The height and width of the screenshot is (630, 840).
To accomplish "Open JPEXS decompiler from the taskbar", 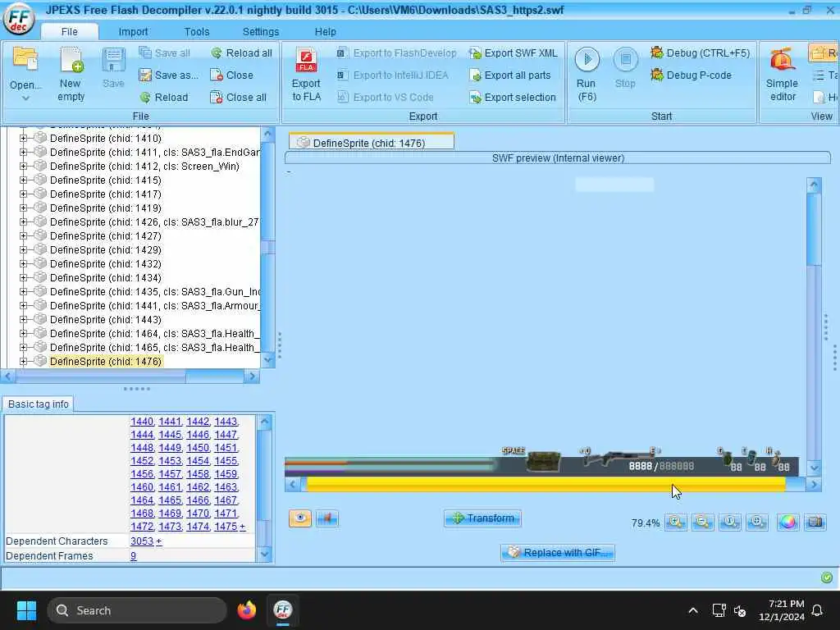I will point(283,609).
